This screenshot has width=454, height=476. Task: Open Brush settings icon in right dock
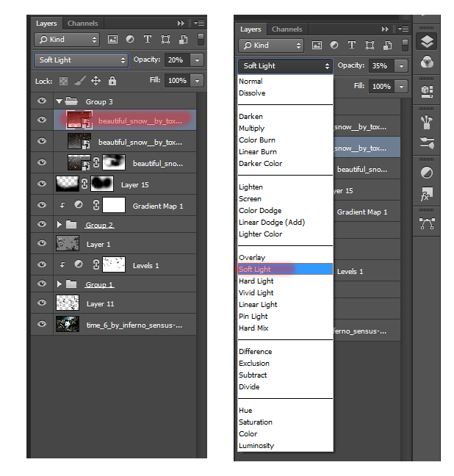[x=427, y=143]
